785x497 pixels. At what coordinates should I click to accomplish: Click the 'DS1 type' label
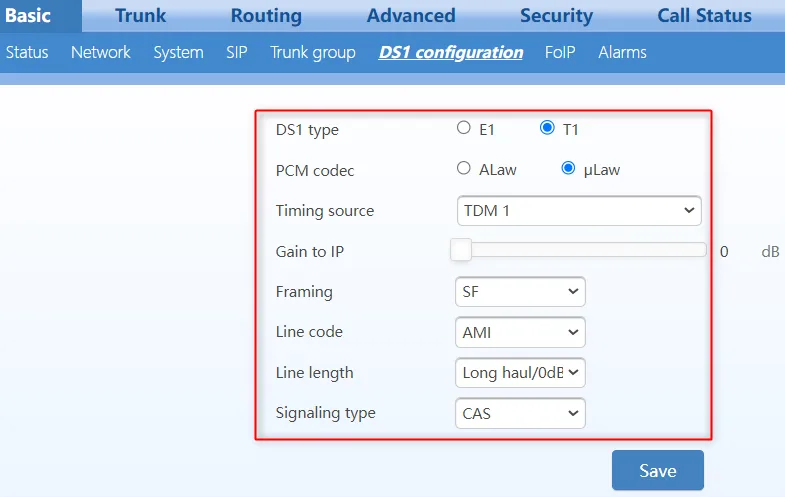(307, 130)
